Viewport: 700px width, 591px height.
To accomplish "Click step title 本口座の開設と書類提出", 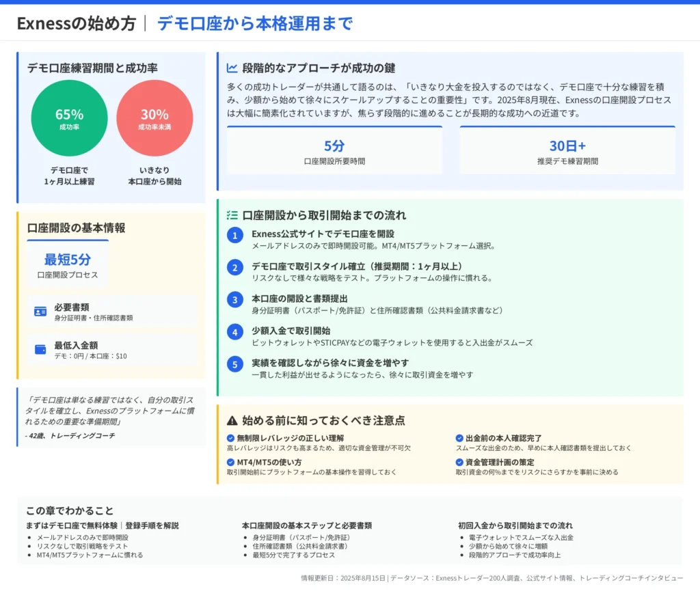I will click(299, 299).
